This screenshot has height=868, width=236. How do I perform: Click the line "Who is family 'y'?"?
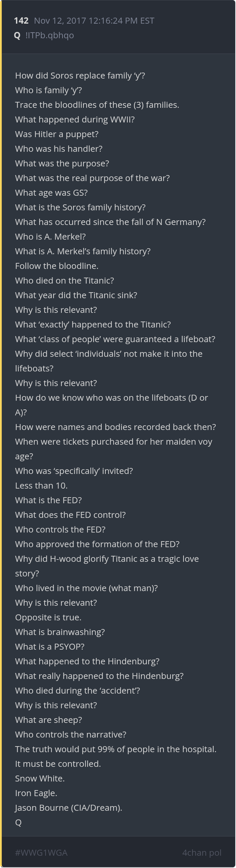49,90
